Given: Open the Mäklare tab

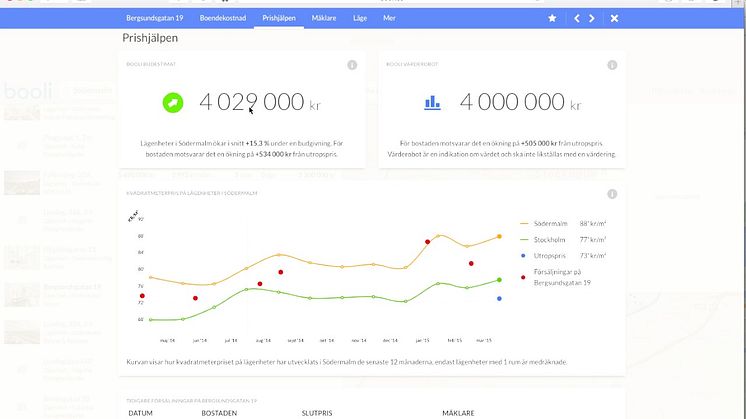Looking at the screenshot, I should pyautogui.click(x=324, y=18).
